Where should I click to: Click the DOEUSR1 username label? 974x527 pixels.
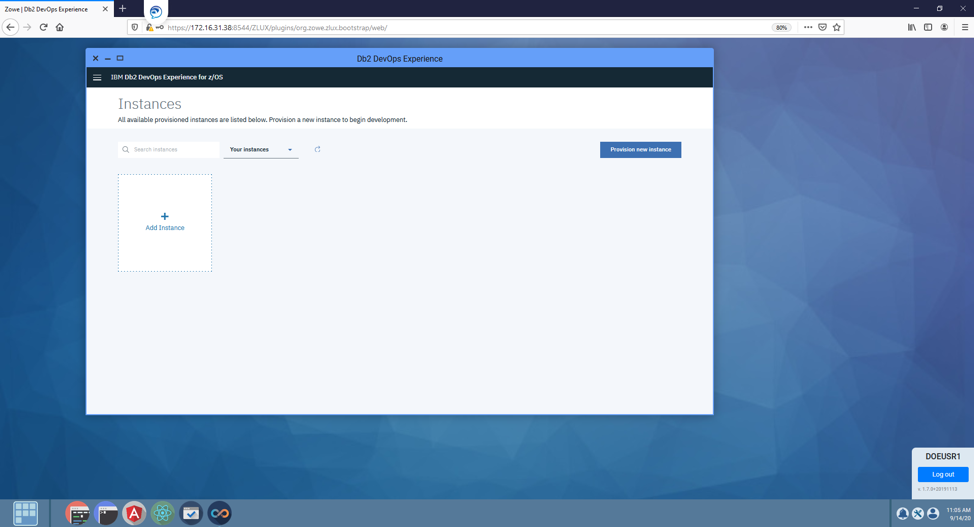pos(942,456)
